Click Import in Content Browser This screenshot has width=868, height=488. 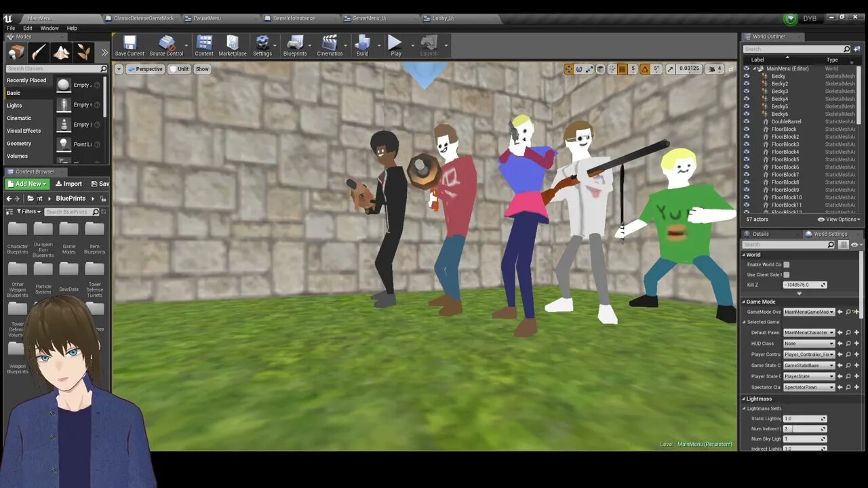pyautogui.click(x=68, y=184)
